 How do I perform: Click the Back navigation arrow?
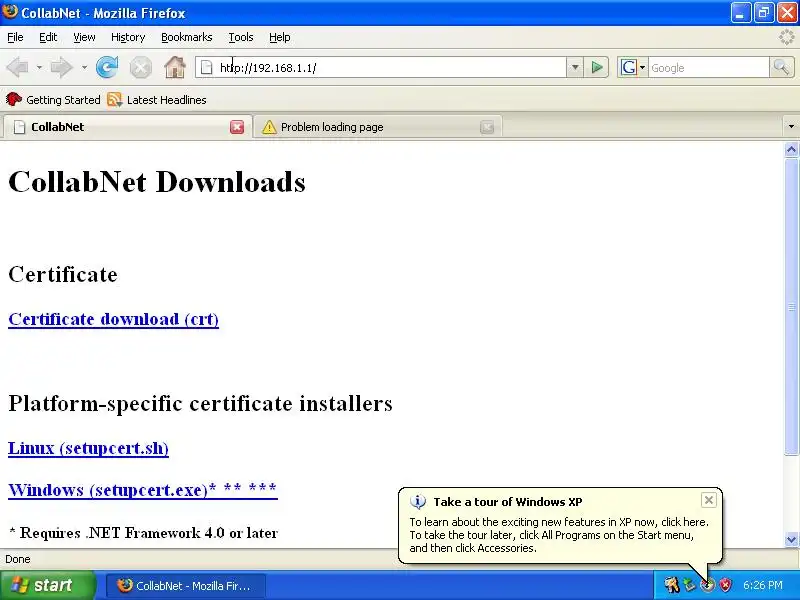[17, 67]
